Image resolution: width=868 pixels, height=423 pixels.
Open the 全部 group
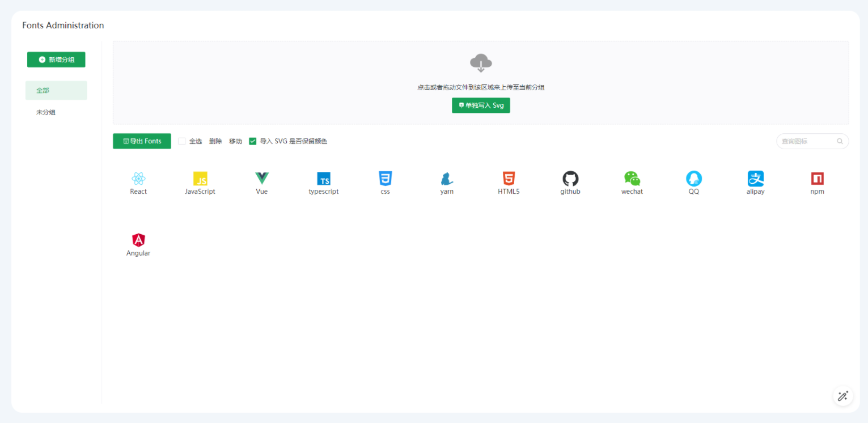56,90
